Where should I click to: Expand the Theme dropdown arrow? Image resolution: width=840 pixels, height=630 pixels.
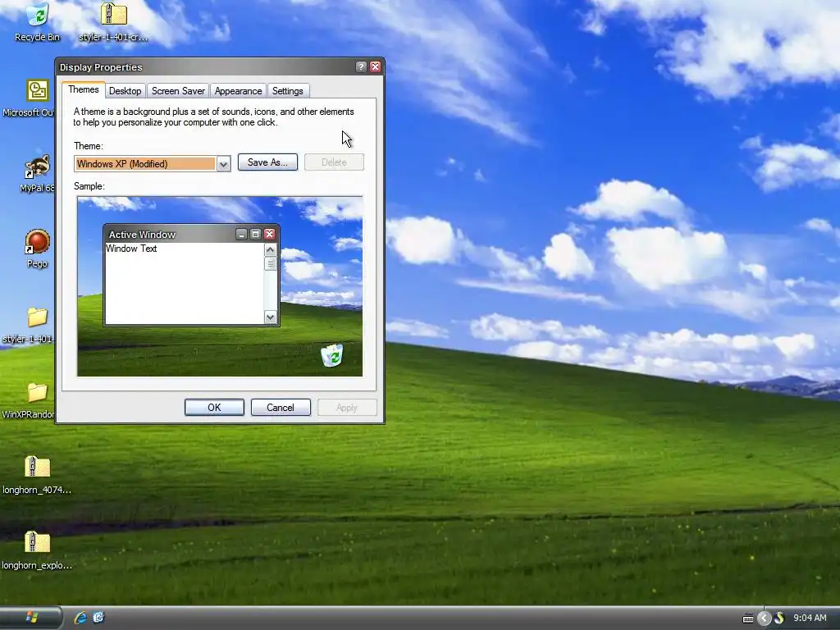point(223,164)
